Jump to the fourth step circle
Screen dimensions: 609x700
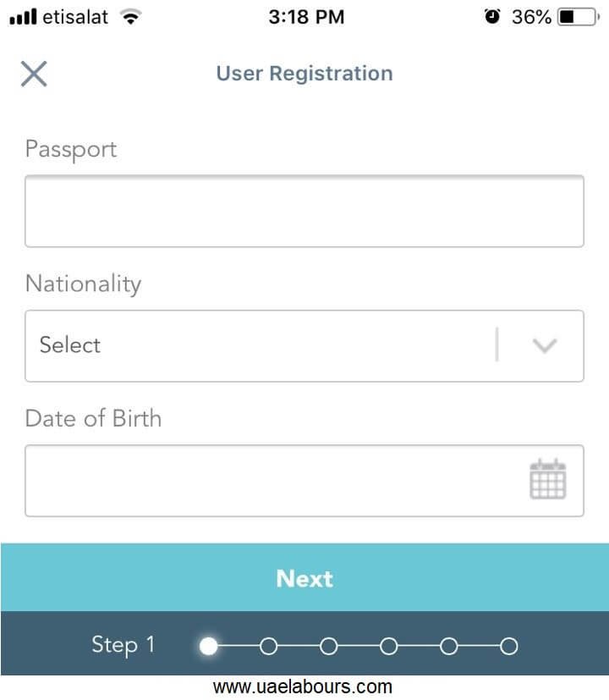click(x=388, y=646)
